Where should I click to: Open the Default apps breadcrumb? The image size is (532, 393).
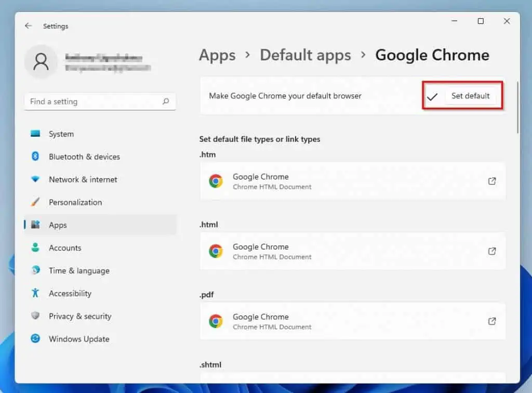point(305,55)
